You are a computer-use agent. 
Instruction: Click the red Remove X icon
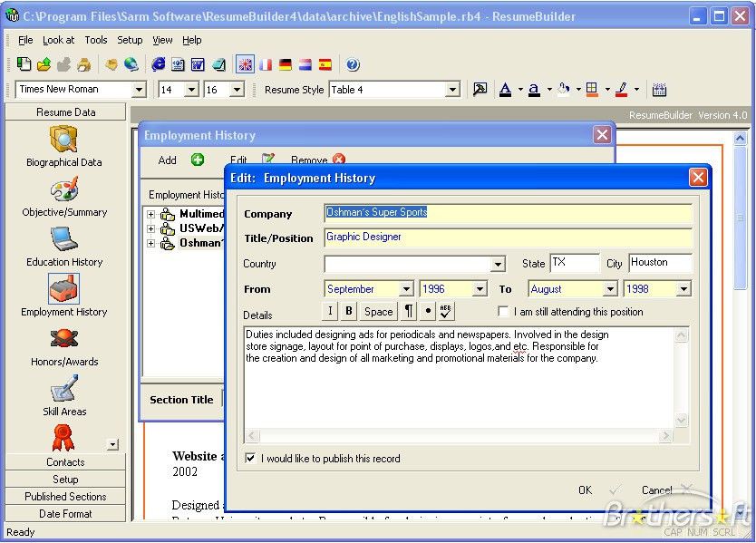click(339, 160)
